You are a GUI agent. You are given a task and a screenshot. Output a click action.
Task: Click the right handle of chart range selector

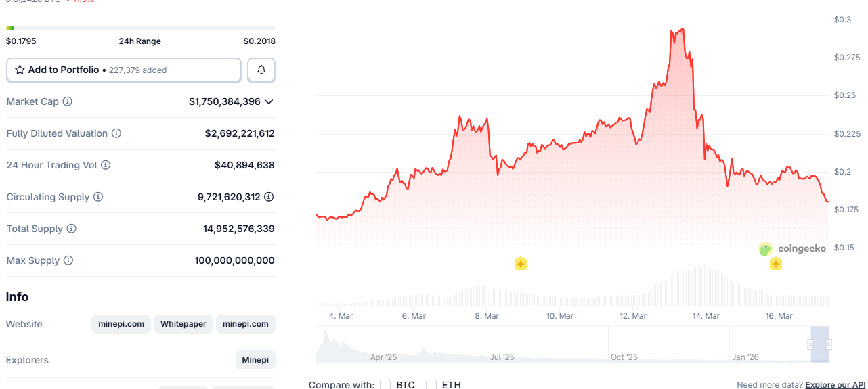tap(828, 344)
